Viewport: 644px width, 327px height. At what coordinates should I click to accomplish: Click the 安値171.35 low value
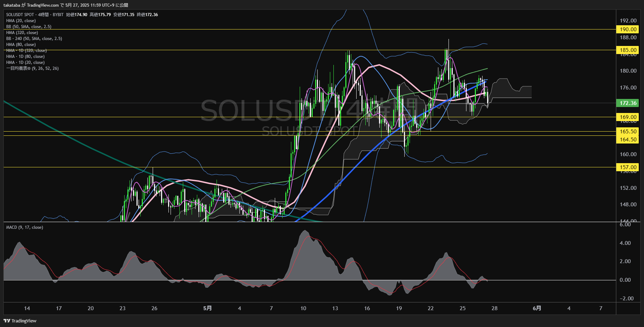coord(124,15)
